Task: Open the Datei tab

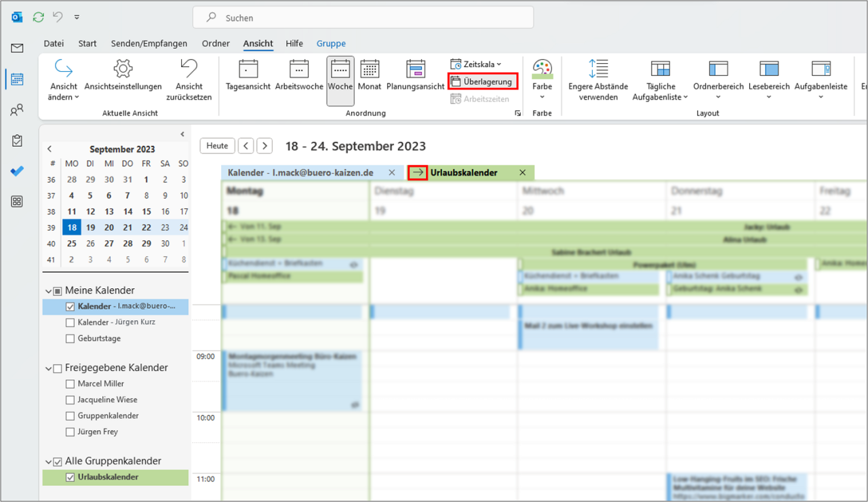Action: tap(54, 43)
